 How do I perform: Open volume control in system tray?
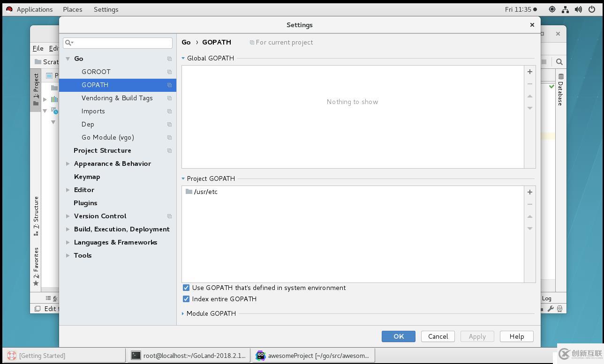[578, 9]
